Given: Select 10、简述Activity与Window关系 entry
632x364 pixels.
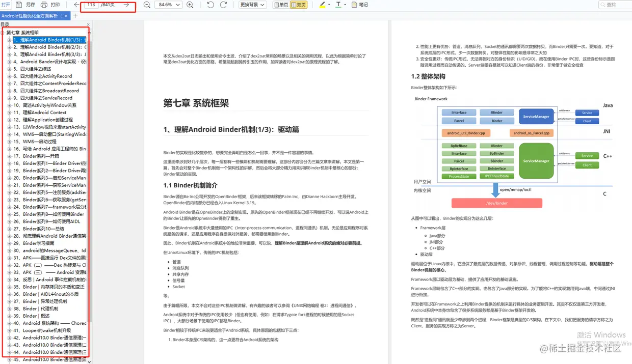Looking at the screenshot, I should click(x=45, y=105).
